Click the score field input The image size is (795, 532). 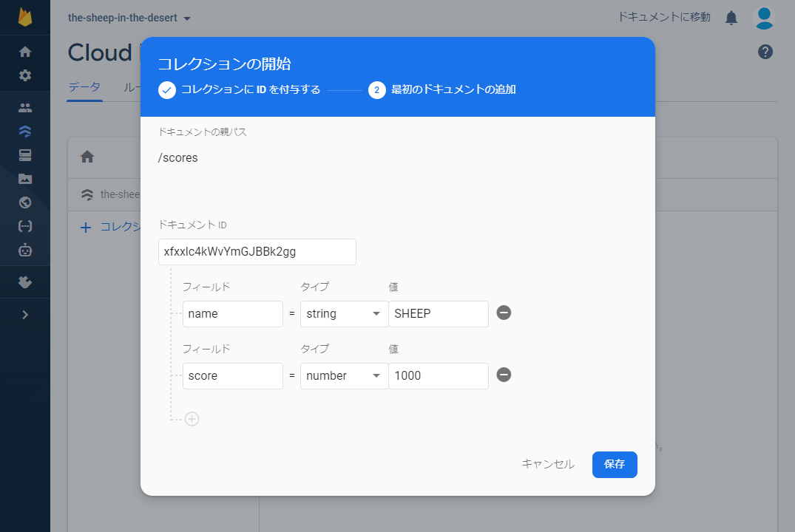233,376
